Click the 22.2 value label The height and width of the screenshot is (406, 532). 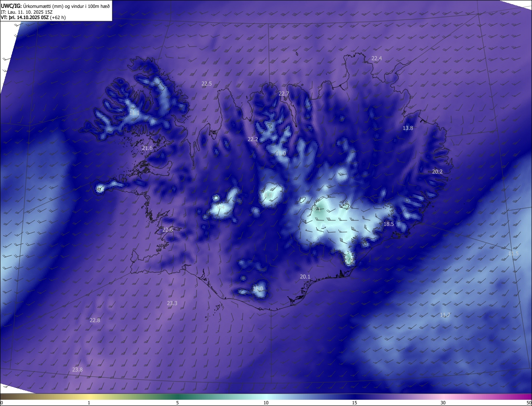253,139
